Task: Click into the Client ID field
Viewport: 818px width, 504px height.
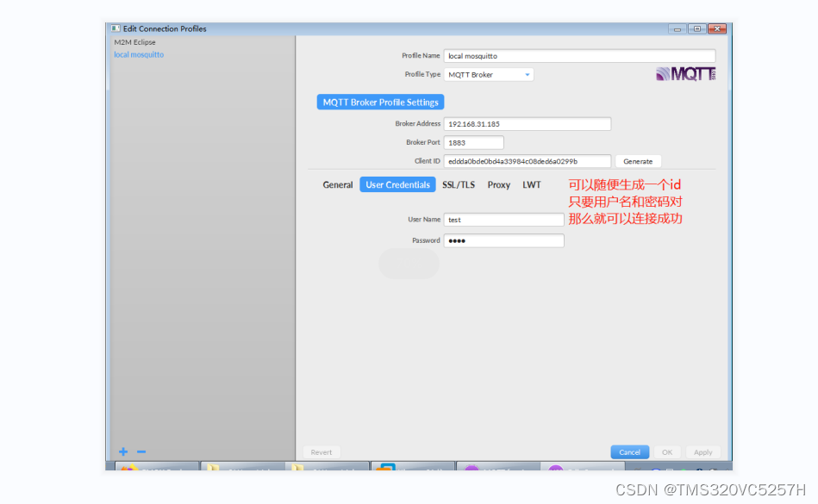Action: 527,161
